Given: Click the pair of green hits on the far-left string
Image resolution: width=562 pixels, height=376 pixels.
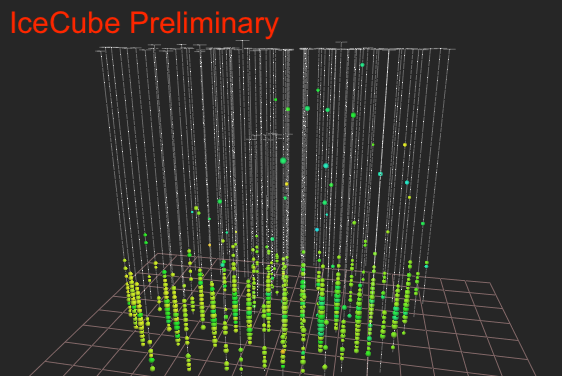Looking at the screenshot, I should click(146, 239).
